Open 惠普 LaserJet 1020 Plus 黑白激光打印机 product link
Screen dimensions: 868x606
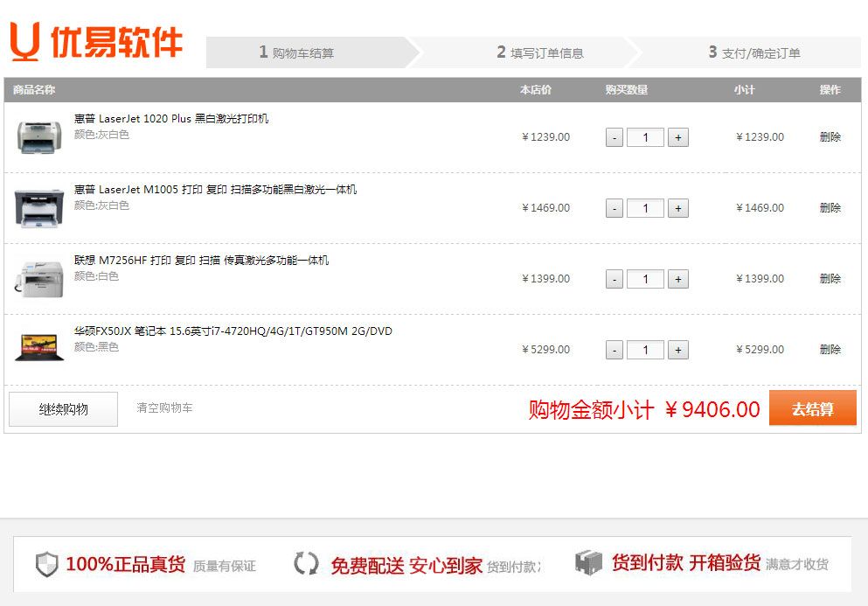point(171,119)
